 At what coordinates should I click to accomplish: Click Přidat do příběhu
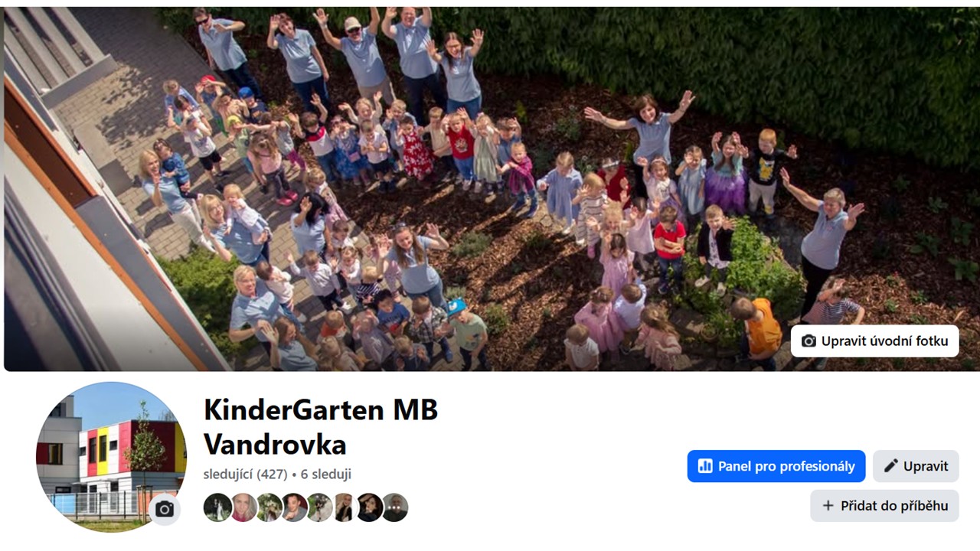click(884, 506)
